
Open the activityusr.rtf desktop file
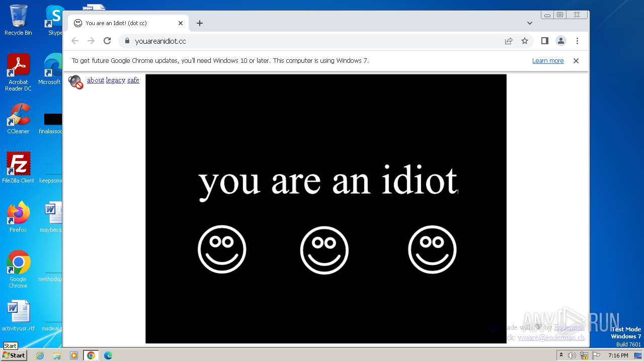[18, 316]
